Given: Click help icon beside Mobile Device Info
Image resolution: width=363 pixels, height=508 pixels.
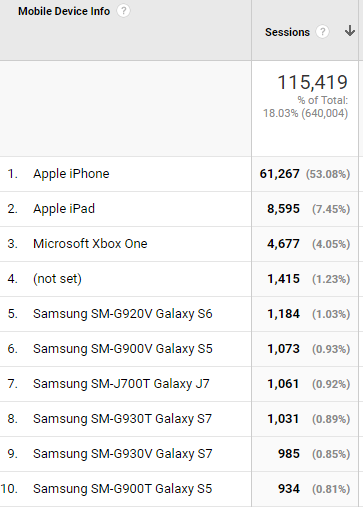Looking at the screenshot, I should [x=123, y=11].
